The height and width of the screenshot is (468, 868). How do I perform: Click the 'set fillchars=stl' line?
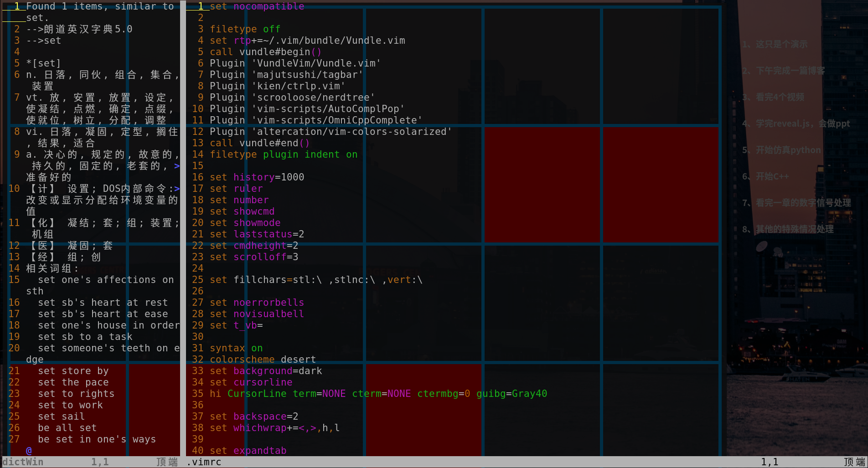(x=316, y=280)
